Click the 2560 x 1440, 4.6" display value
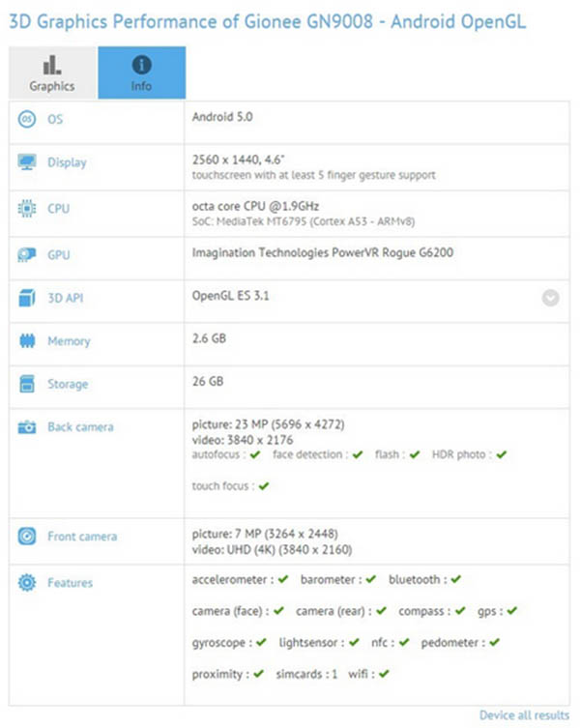Screen dimensions: 580x728 click(x=238, y=160)
